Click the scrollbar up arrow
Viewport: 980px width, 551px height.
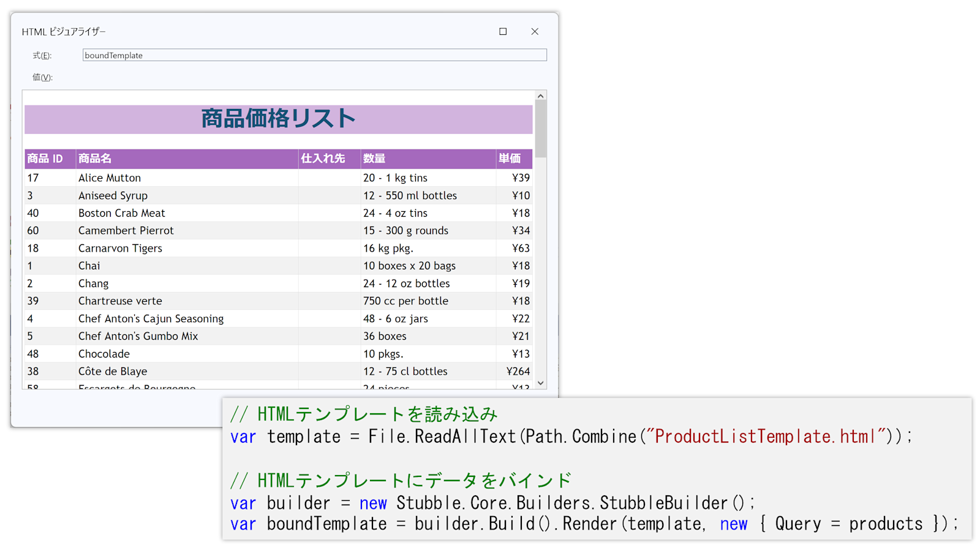point(540,96)
